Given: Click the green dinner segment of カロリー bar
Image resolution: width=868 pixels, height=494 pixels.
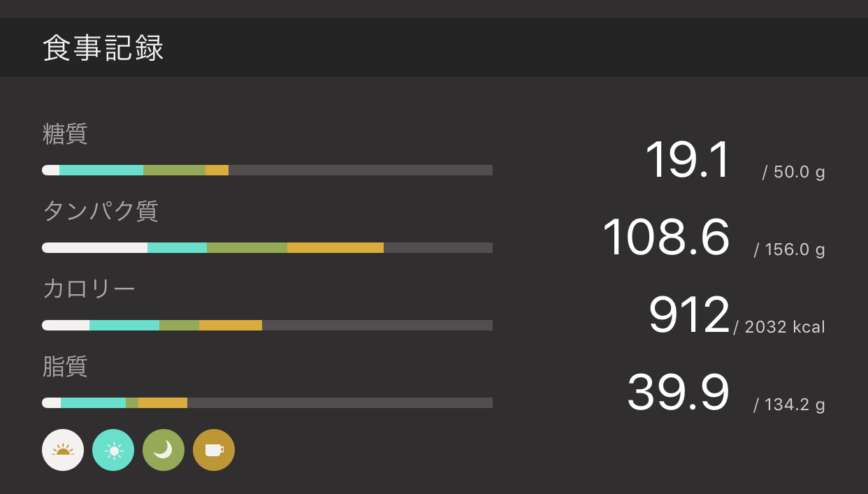Looking at the screenshot, I should pyautogui.click(x=179, y=326).
